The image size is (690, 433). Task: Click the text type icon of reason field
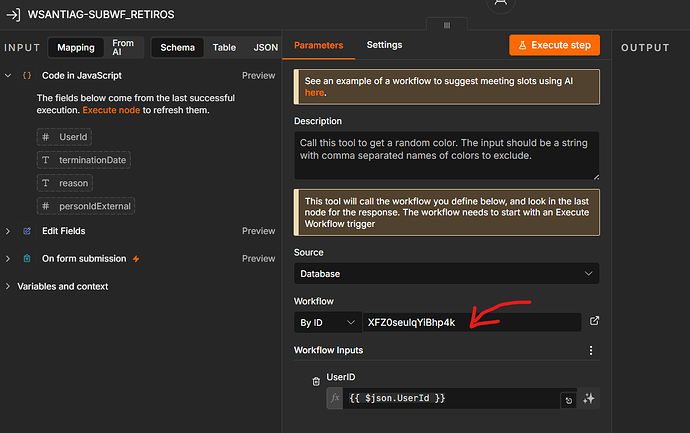click(45, 183)
